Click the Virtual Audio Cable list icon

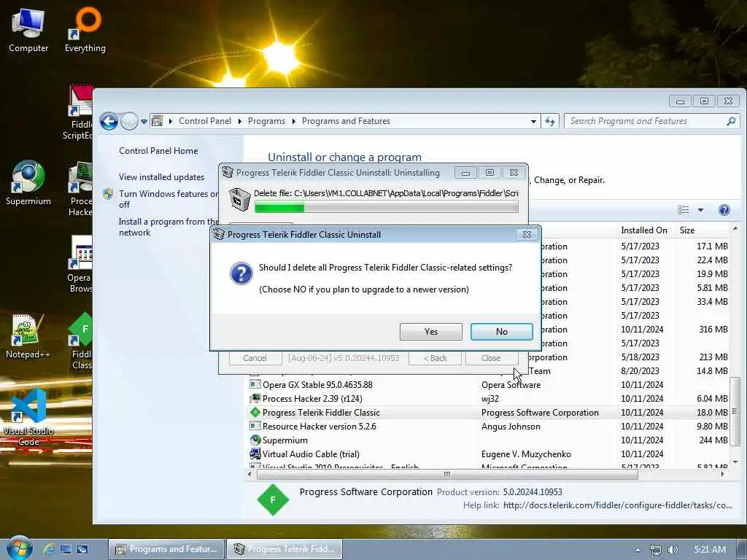[x=255, y=454]
